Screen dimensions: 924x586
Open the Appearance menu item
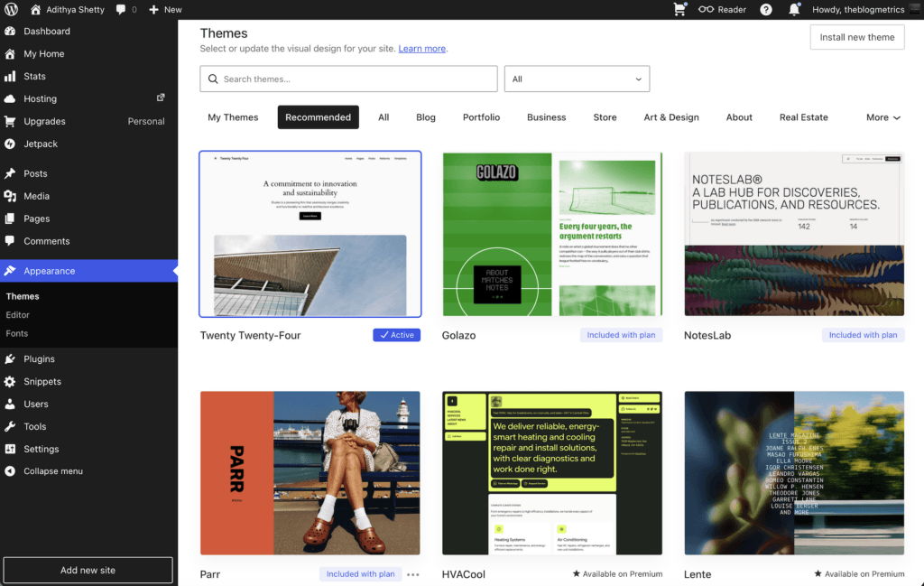pyautogui.click(x=89, y=271)
